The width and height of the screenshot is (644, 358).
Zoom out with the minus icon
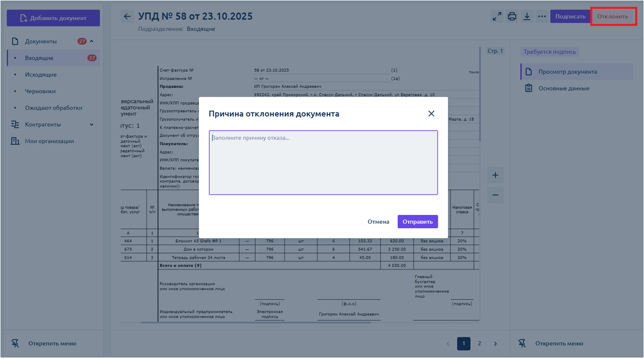point(495,195)
